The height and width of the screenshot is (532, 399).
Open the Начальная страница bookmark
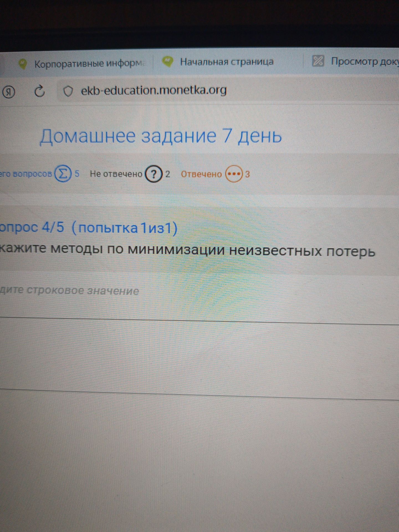tap(227, 62)
